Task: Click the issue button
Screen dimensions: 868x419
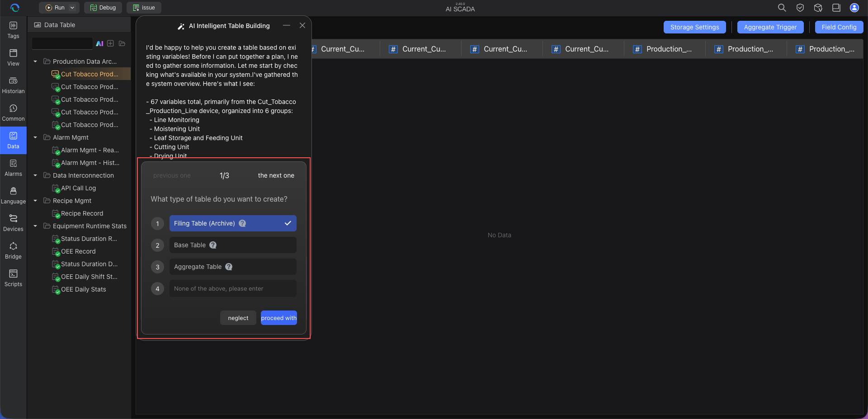Action: (144, 8)
